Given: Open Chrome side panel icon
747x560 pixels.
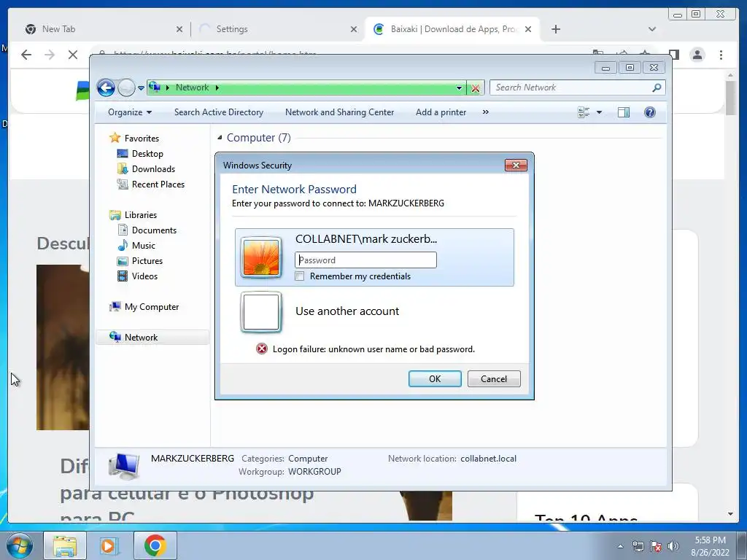Looking at the screenshot, I should [x=673, y=54].
